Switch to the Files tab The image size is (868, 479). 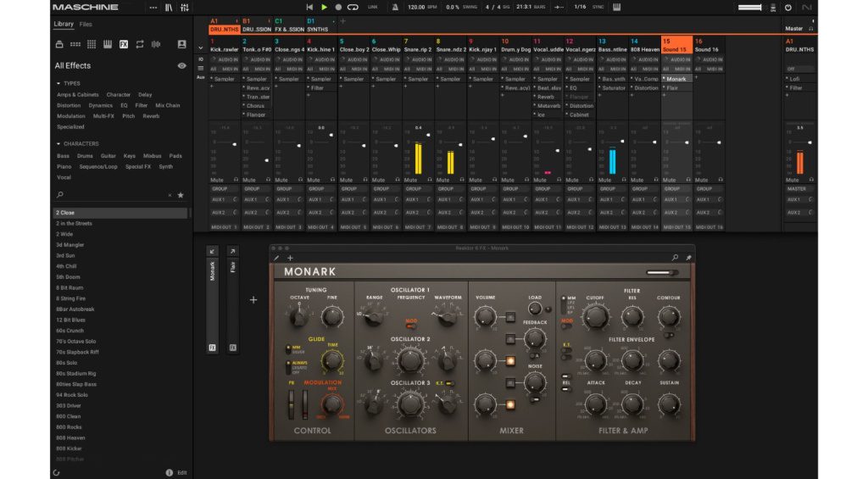click(86, 25)
